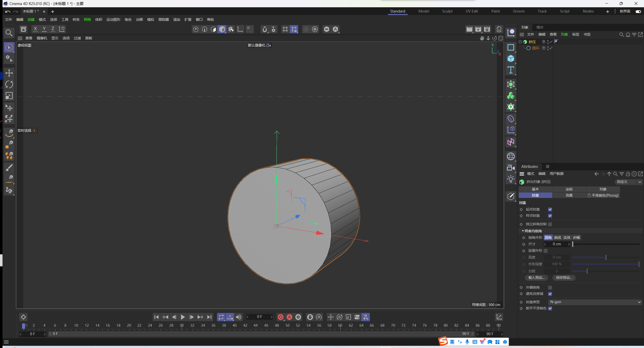Viewport: 644px width, 348px height.
Task: Select the Scale tool in the left toolbar
Action: [9, 96]
